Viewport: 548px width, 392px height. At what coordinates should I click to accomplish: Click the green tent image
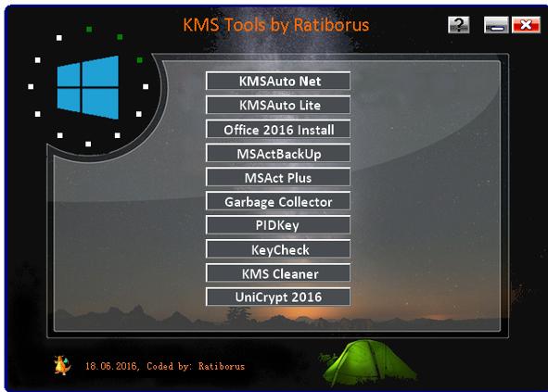pos(369,362)
